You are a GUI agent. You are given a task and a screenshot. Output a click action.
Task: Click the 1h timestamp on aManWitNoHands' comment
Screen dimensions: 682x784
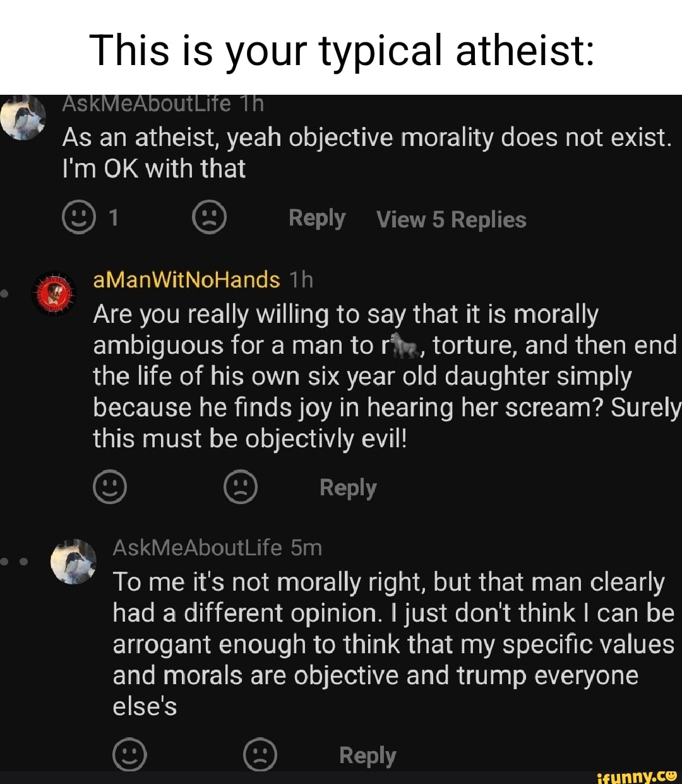point(301,279)
